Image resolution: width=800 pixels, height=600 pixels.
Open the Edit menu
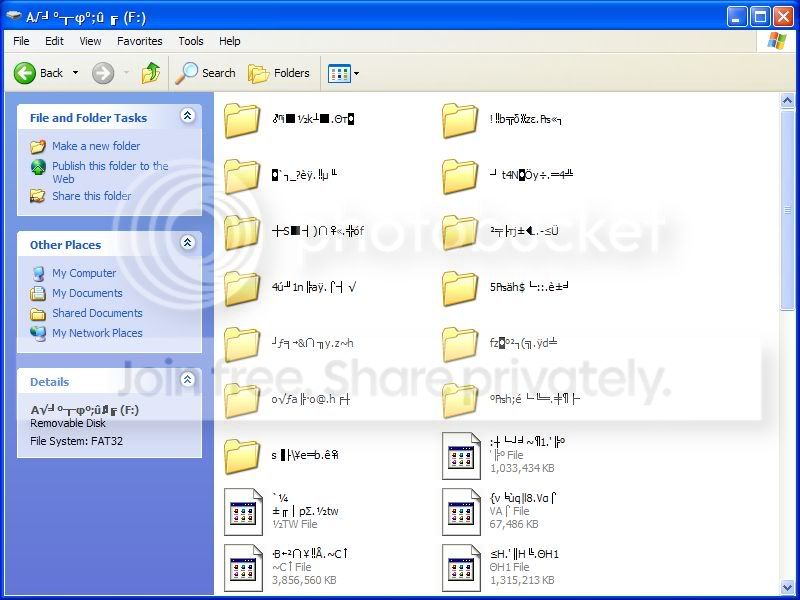click(x=54, y=41)
